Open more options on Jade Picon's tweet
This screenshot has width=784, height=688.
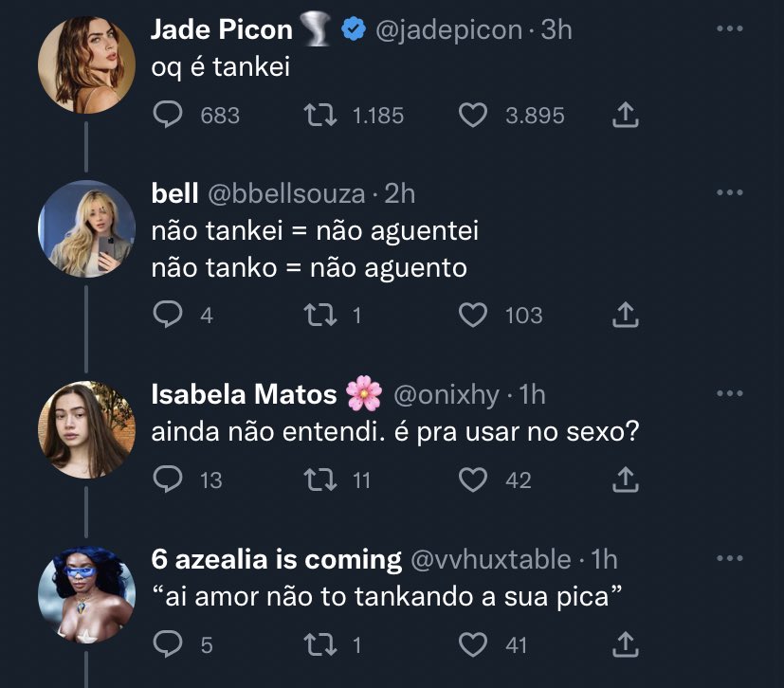pos(730,28)
